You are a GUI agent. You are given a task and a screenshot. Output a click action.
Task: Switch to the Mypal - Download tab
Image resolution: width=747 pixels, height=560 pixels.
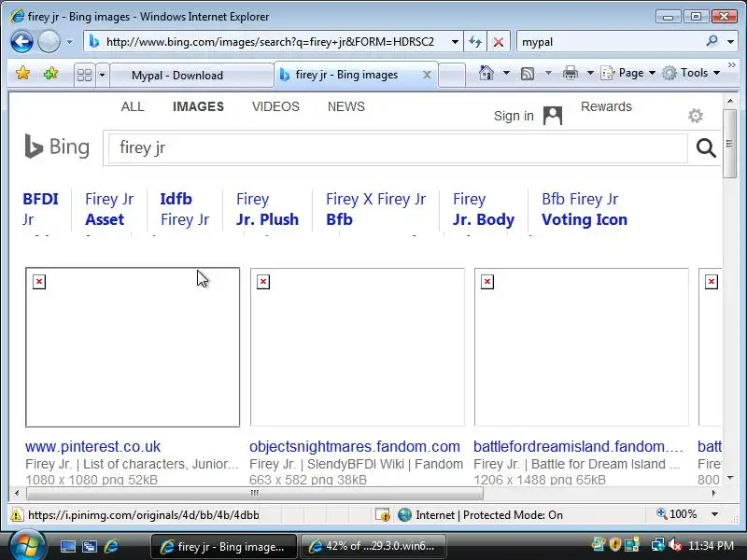(191, 76)
